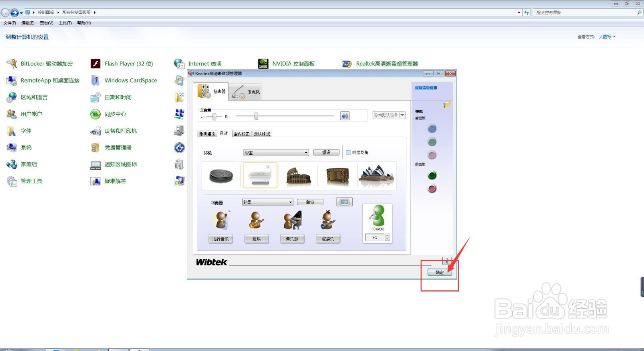The height and width of the screenshot is (351, 644).
Task: Click the blue rear panel jack
Action: (x=432, y=129)
